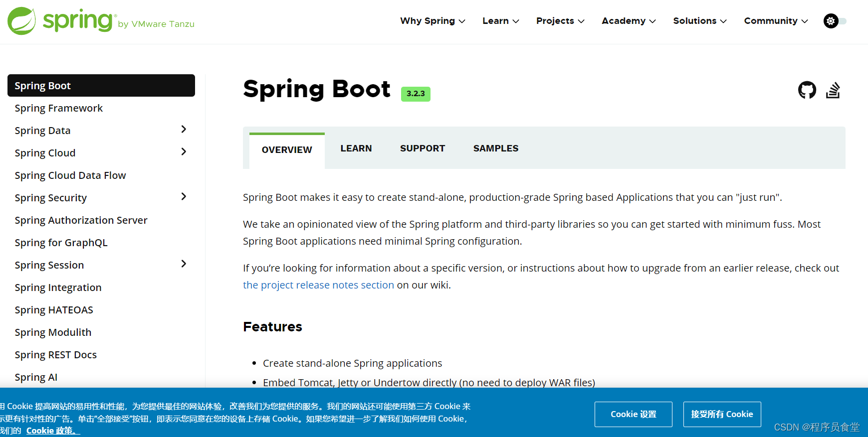Expand the Spring Data submenu chevron
868x437 pixels.
pyautogui.click(x=184, y=130)
